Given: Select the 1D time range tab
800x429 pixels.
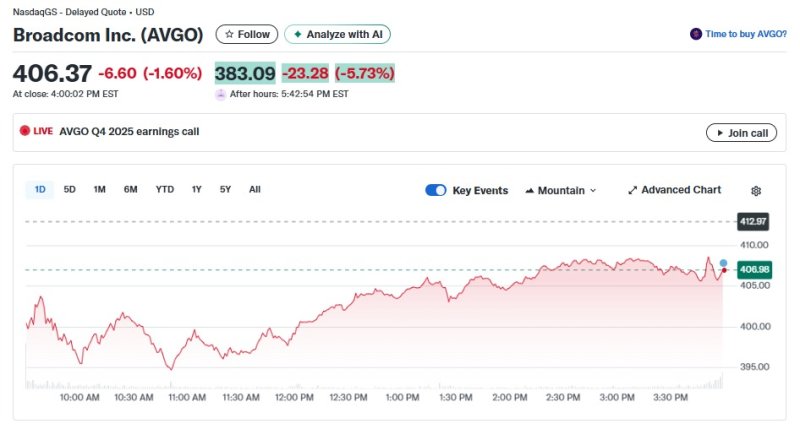Looking at the screenshot, I should [x=40, y=189].
